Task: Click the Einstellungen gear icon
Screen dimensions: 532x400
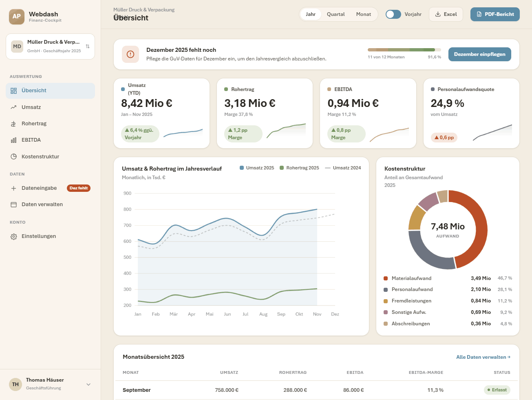Action: pos(13,236)
